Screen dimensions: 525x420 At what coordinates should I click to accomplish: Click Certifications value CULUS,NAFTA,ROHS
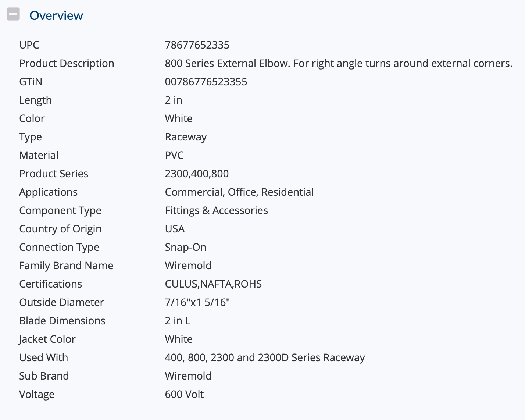click(213, 284)
